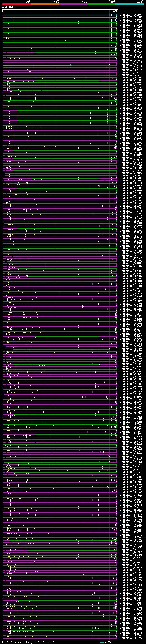Select hit label UniRef100_B9P8R4
This screenshot has height=644, width=146.
(x=131, y=37)
